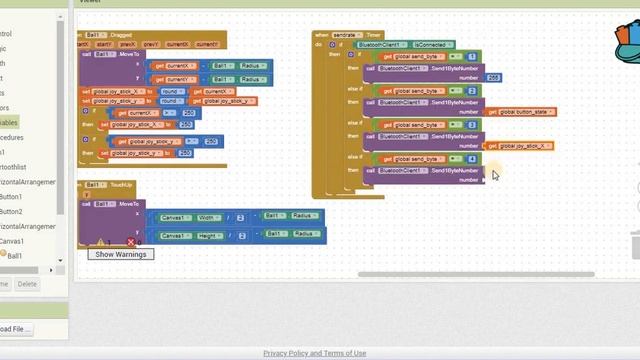Image resolution: width=640 pixels, height=360 pixels.
Task: Click the prevX parameter in the Dragged event
Action: click(128, 44)
